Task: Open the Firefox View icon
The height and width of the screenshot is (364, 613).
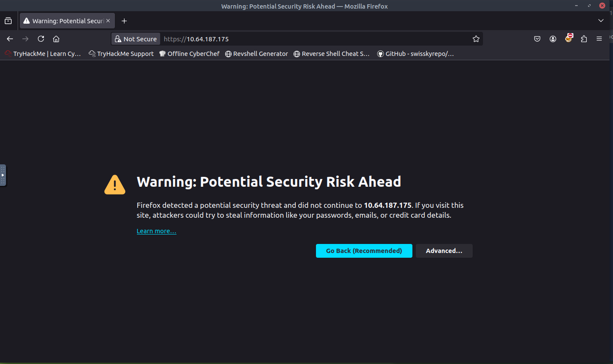Action: click(x=8, y=21)
